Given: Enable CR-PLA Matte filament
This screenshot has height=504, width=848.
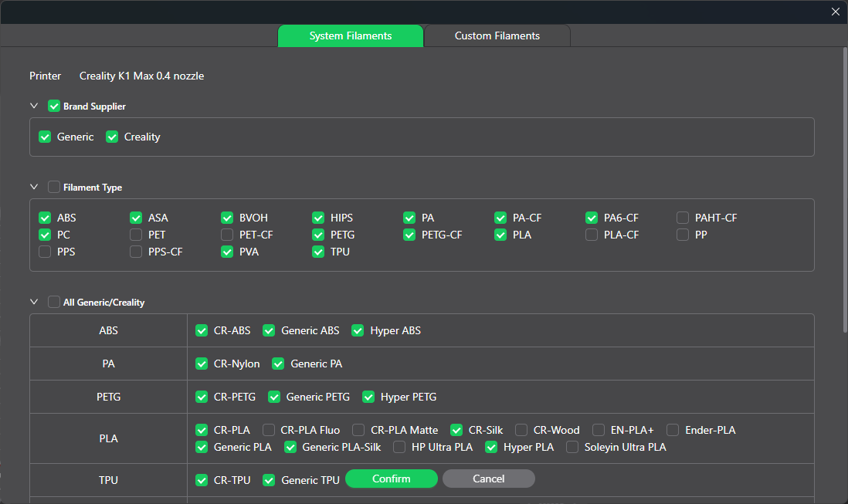Looking at the screenshot, I should click(358, 430).
